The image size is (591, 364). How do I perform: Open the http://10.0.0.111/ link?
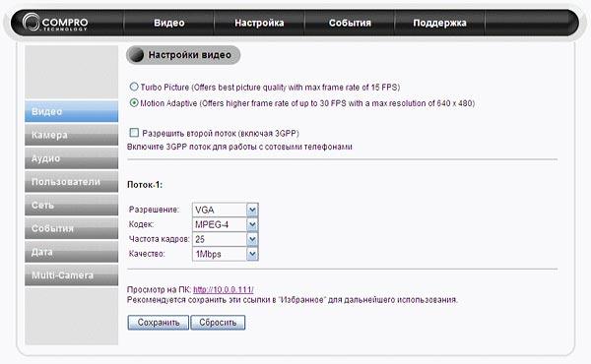(x=224, y=289)
